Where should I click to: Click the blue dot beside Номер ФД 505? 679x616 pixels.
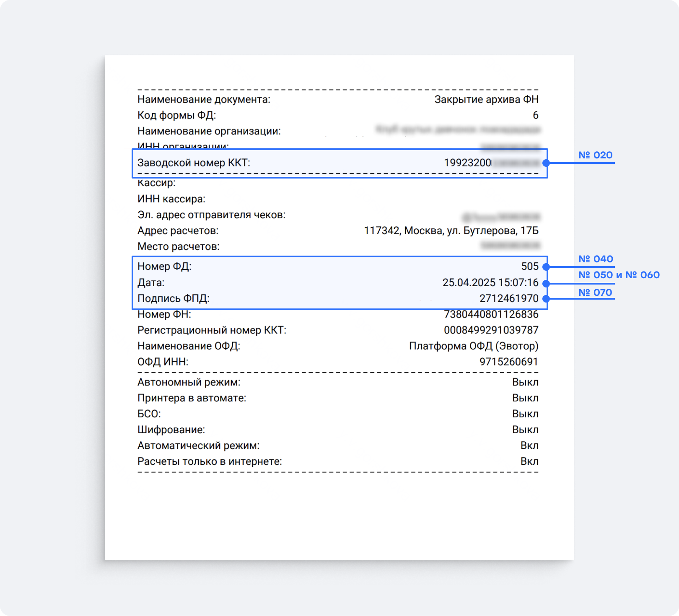click(546, 267)
